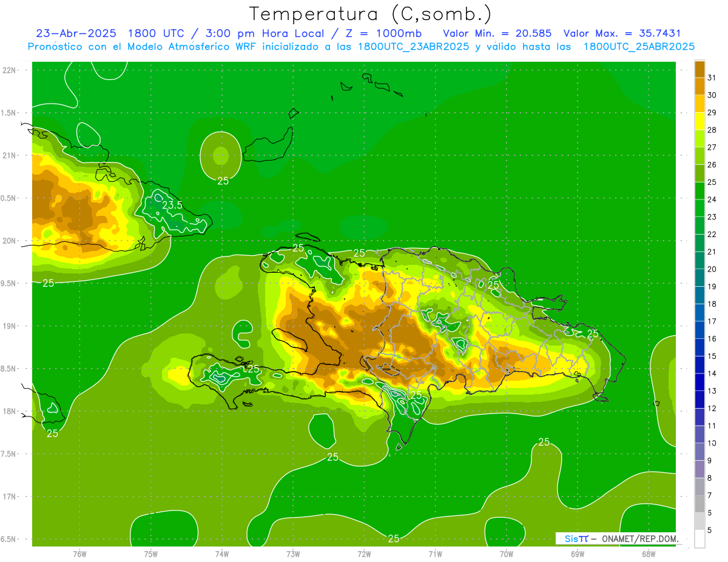Click the blue swatch between 15 and 16
Screen dimensions: 728x562
pos(699,347)
